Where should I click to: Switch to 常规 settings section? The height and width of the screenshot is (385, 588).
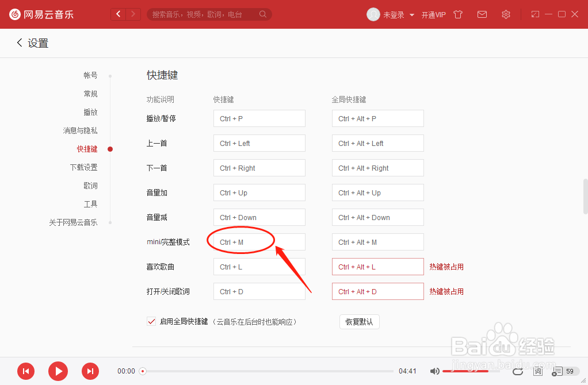click(90, 93)
